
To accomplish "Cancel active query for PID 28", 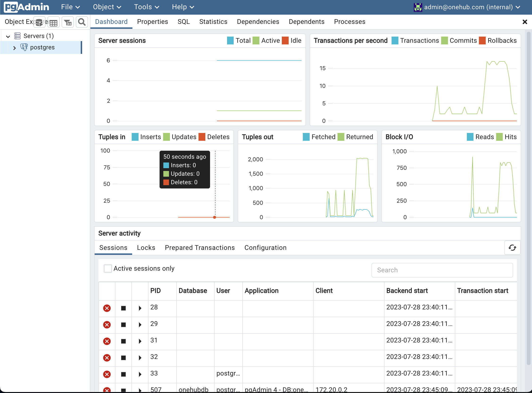I will pos(123,308).
